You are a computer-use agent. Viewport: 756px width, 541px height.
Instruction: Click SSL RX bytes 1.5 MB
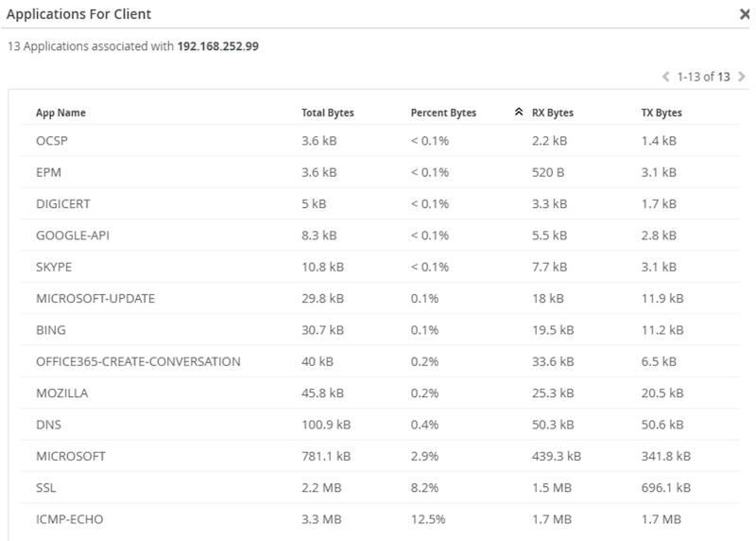[552, 487]
